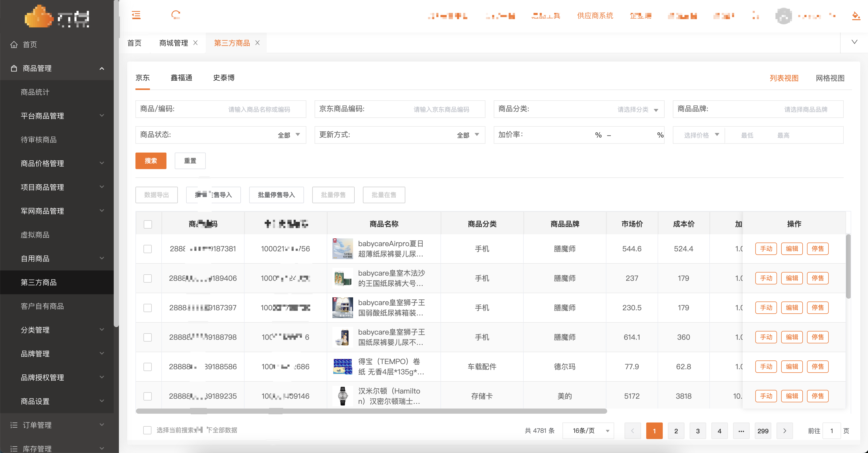
Task: Open the 商品分类 dropdown
Action: (x=579, y=109)
